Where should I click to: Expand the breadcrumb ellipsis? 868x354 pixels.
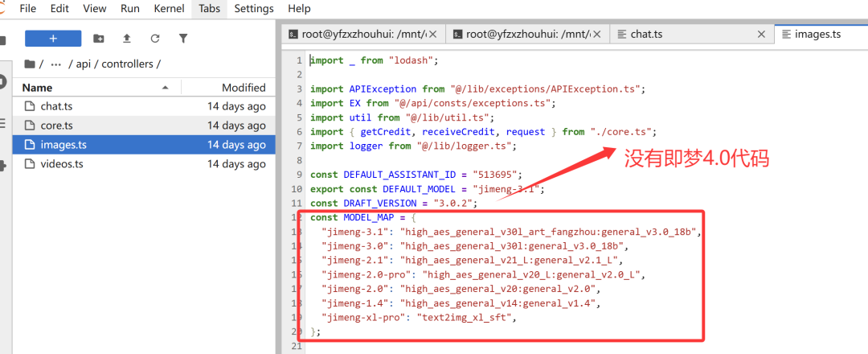56,64
